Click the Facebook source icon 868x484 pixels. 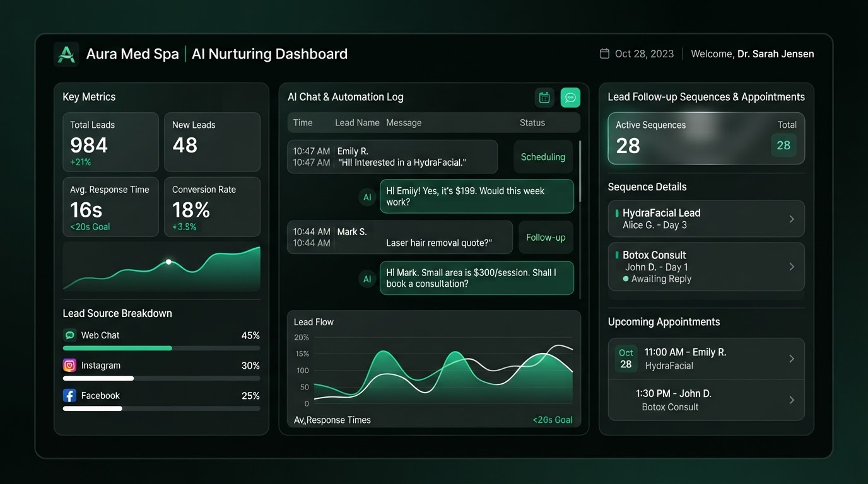(x=70, y=396)
